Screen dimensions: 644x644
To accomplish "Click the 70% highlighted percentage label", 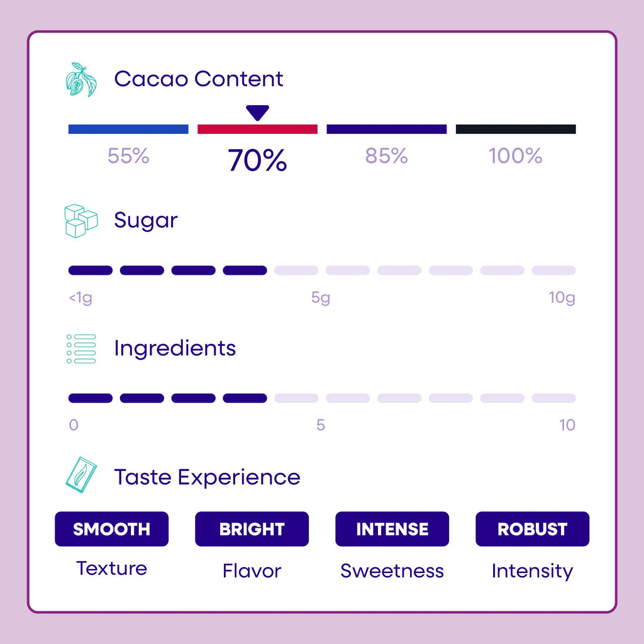I will pyautogui.click(x=257, y=160).
